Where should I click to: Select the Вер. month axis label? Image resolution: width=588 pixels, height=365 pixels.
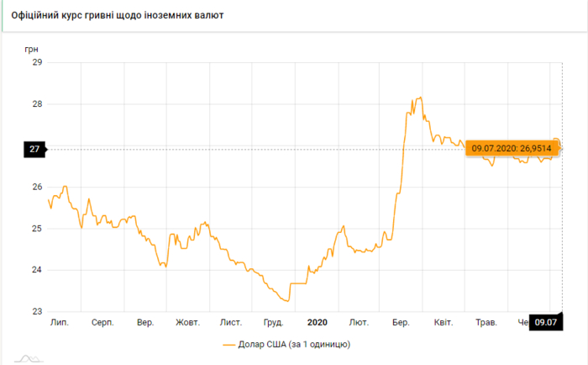pos(145,322)
